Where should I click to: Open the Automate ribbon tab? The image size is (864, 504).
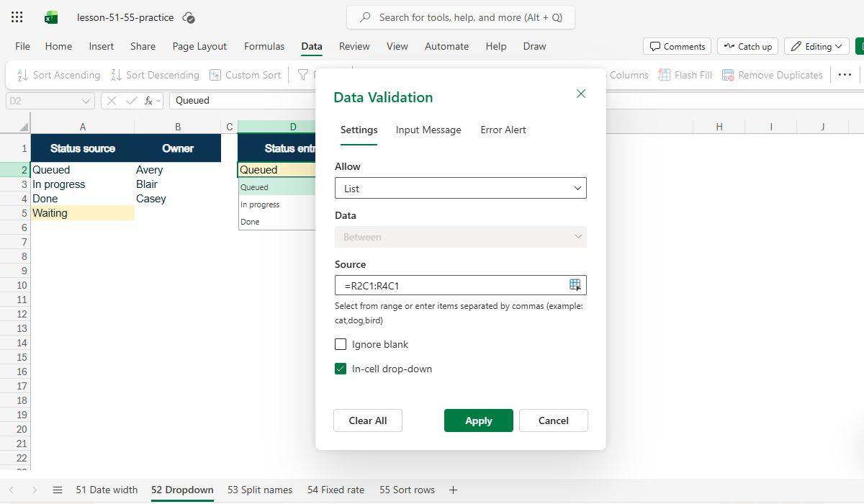pyautogui.click(x=446, y=46)
